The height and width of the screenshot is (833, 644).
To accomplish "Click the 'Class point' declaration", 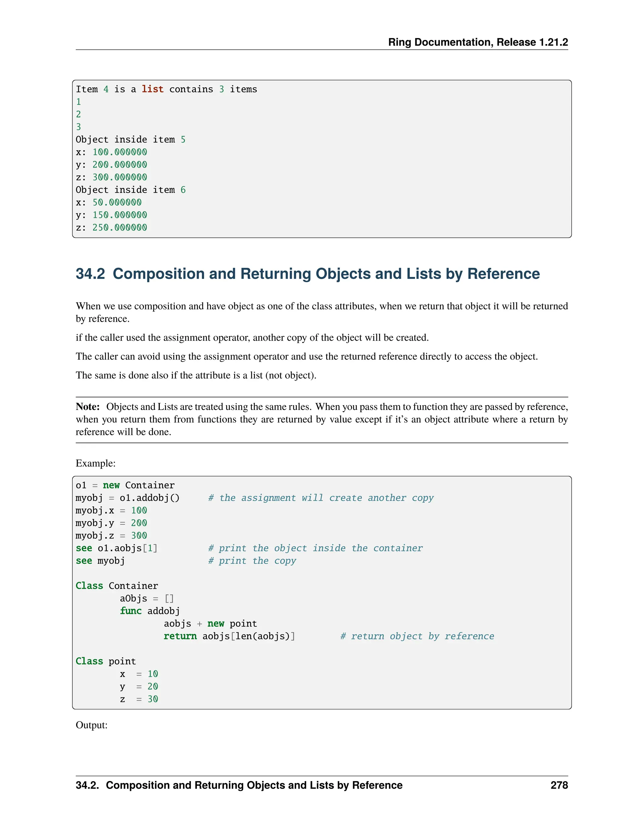I will coord(105,661).
